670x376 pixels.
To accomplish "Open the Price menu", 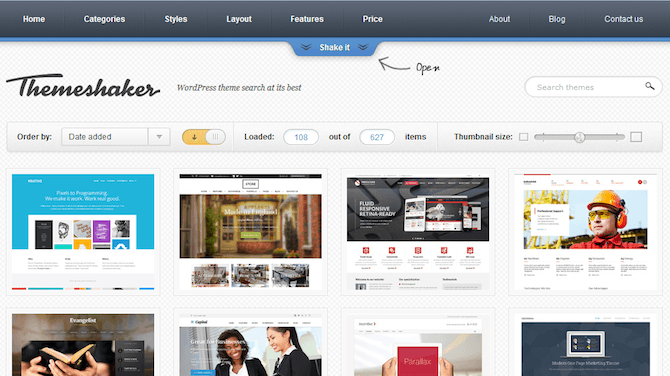I will click(373, 19).
